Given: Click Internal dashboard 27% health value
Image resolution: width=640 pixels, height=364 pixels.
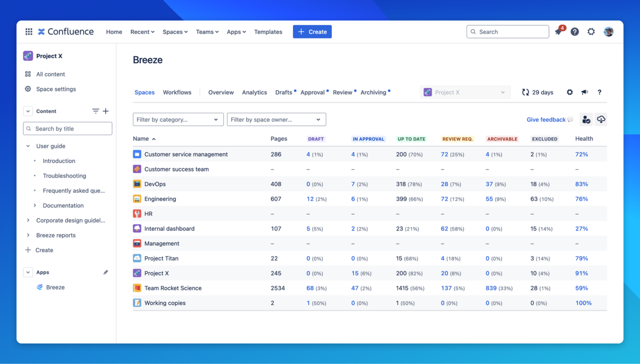Looking at the screenshot, I should 581,229.
